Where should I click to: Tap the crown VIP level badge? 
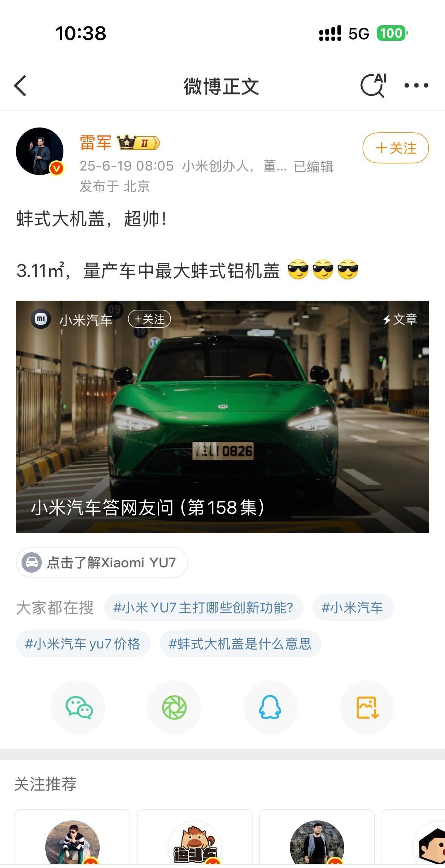[x=138, y=143]
